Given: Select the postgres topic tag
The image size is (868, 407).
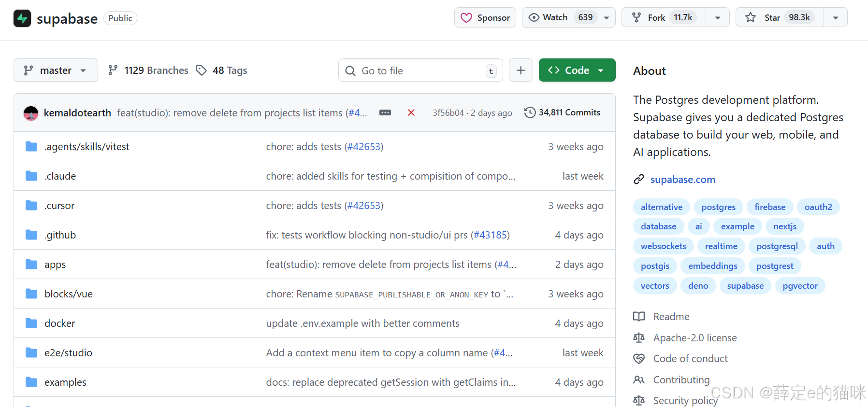Looking at the screenshot, I should point(718,207).
